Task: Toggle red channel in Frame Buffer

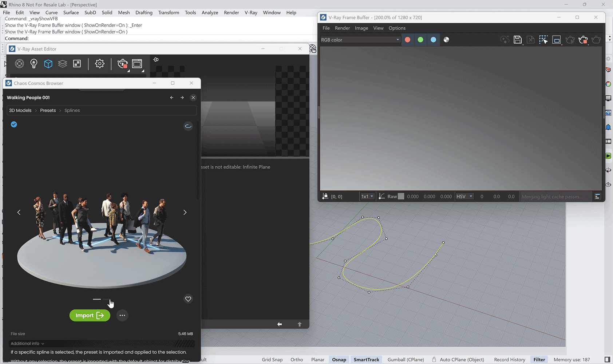Action: pyautogui.click(x=408, y=40)
